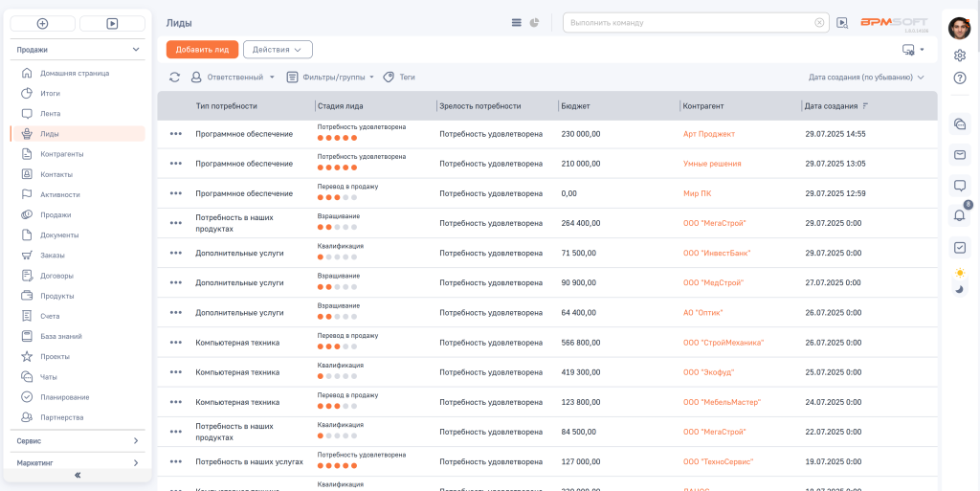Open system settings gear icon
The image size is (980, 491).
coord(959,55)
